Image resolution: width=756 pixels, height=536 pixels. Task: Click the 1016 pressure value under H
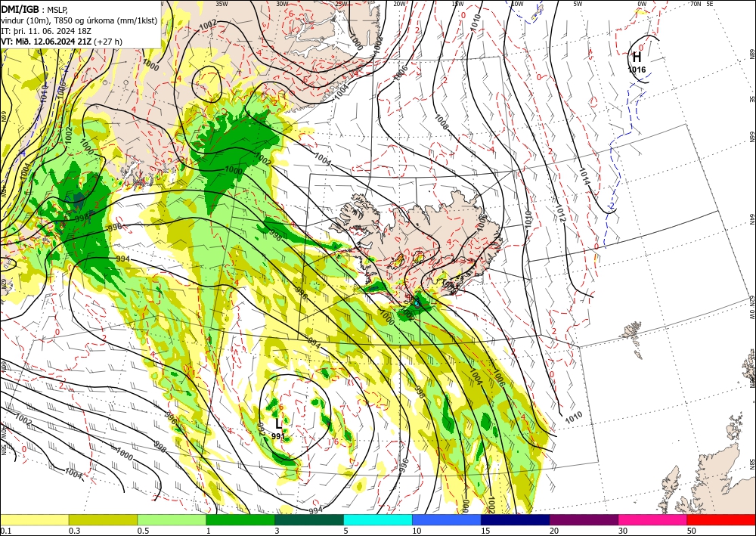tap(637, 70)
